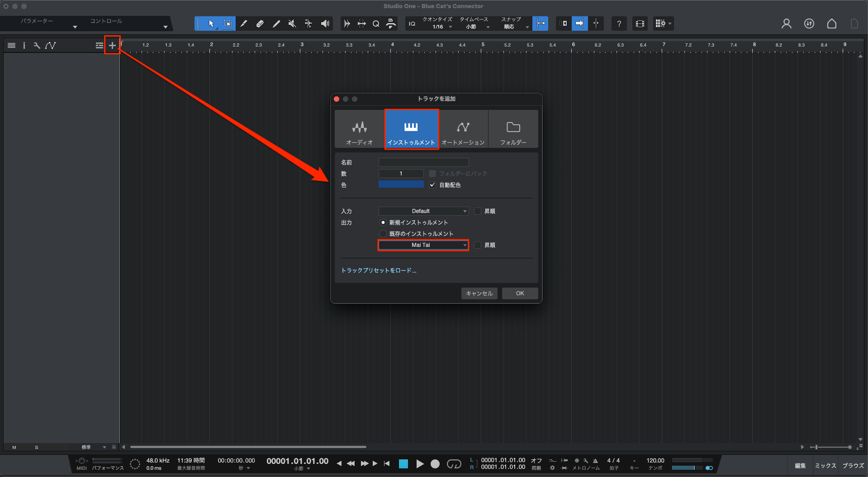
Task: Open the video player film icon
Action: [640, 24]
